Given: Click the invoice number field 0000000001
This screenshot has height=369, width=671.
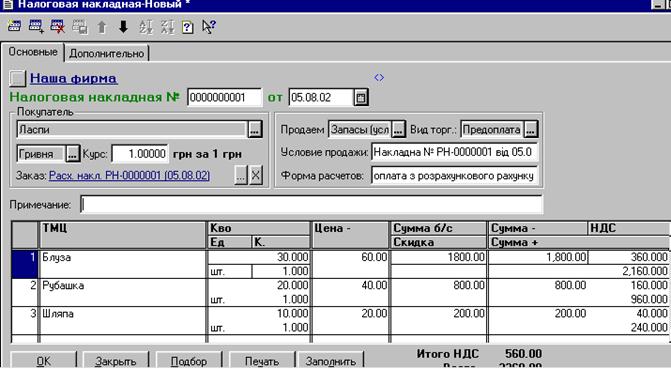Looking at the screenshot, I should click(x=224, y=98).
